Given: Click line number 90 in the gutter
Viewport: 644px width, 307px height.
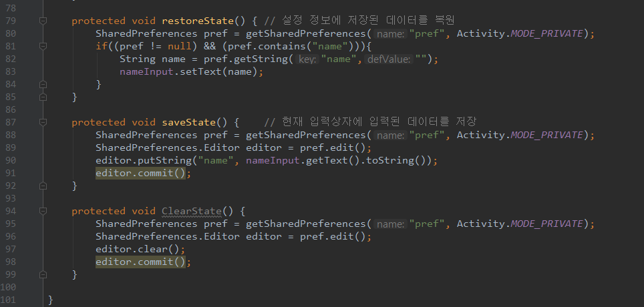Looking at the screenshot, I should coord(10,160).
